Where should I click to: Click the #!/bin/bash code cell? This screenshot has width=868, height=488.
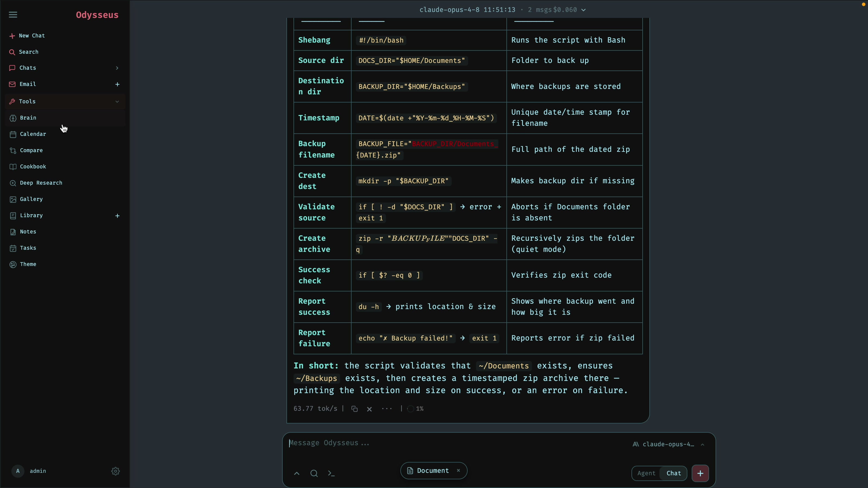pos(381,40)
